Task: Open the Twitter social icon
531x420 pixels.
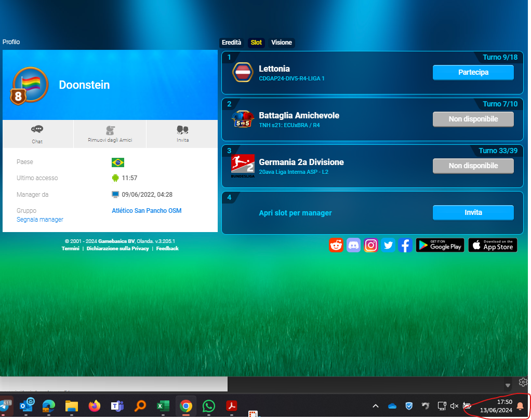Action: tap(388, 245)
